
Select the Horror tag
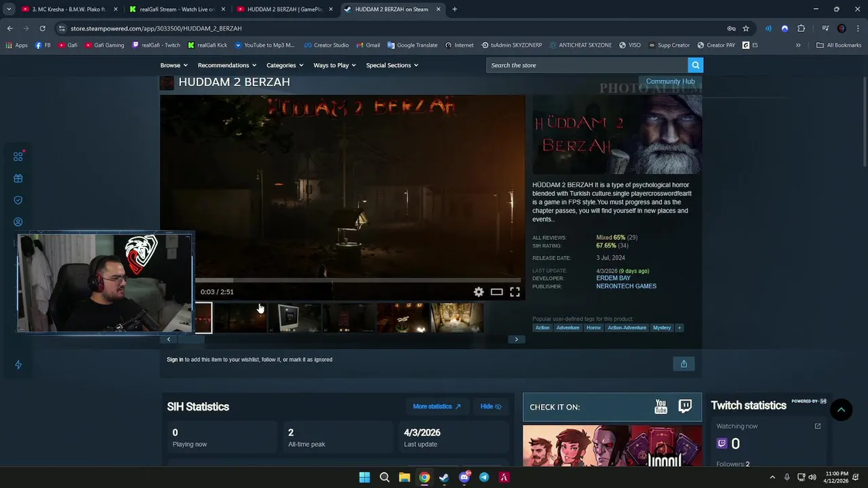click(593, 328)
